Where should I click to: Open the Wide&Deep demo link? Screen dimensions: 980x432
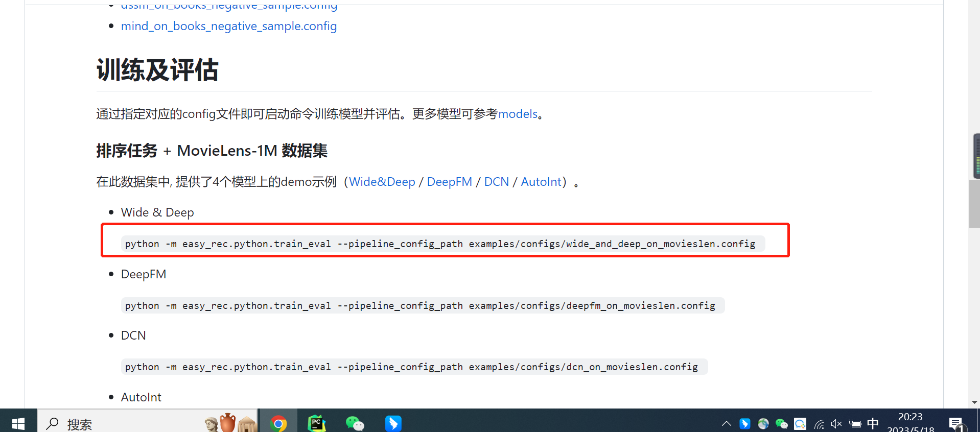point(382,182)
